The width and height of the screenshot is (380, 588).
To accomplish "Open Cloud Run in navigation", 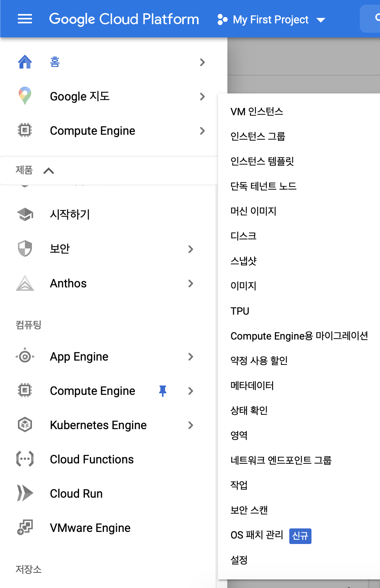I will [x=76, y=493].
